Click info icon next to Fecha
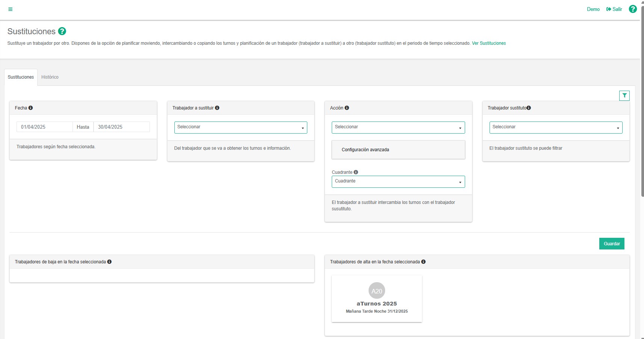This screenshot has width=644, height=339. [31, 108]
